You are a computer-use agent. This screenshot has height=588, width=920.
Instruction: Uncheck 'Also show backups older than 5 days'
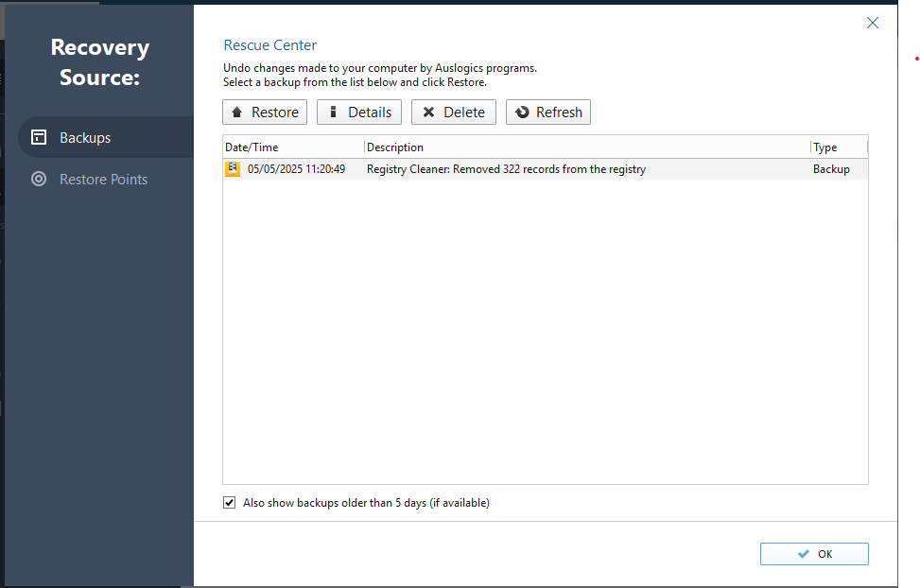[x=230, y=503]
